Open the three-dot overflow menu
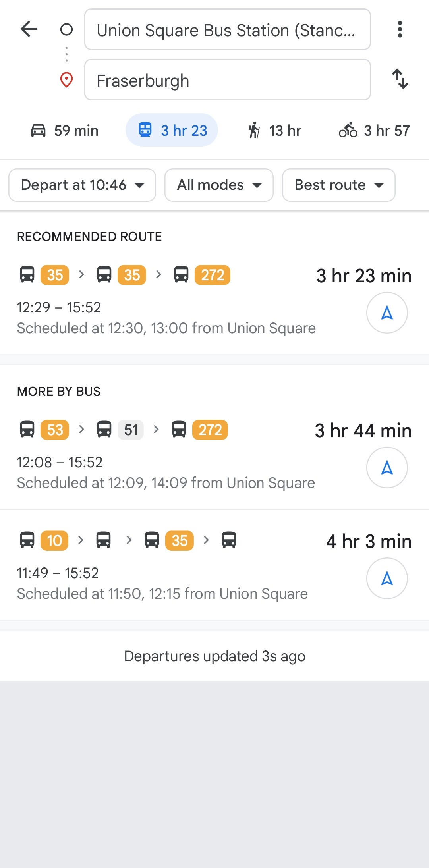This screenshot has width=429, height=868. 400,29
